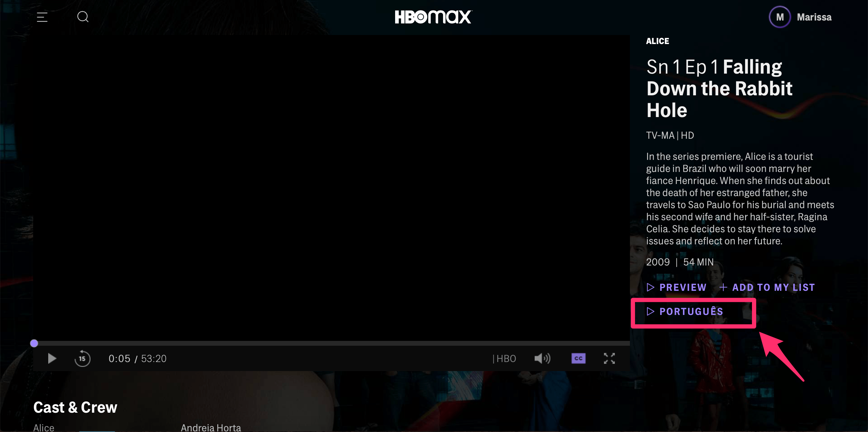Rewind 15 seconds with skip-back icon
The height and width of the screenshot is (432, 868).
coord(82,358)
